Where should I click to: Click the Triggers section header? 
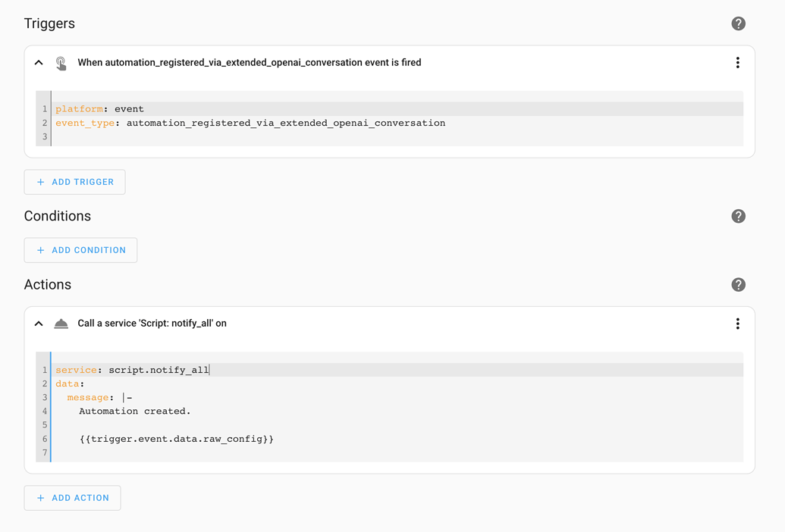point(49,23)
